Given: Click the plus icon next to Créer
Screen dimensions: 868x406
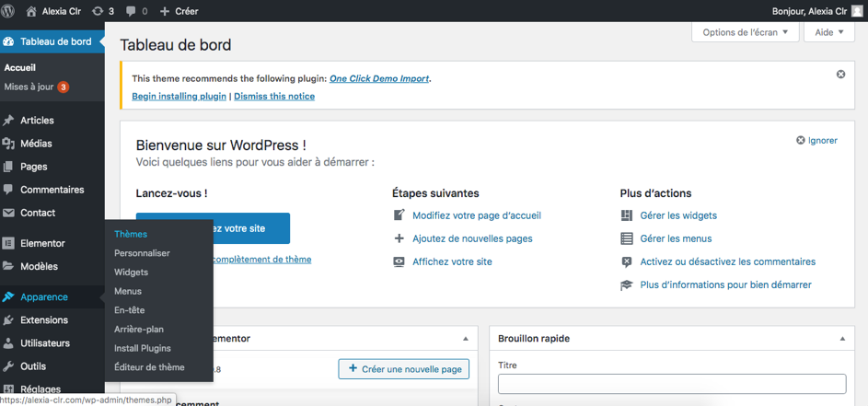Looking at the screenshot, I should 164,11.
